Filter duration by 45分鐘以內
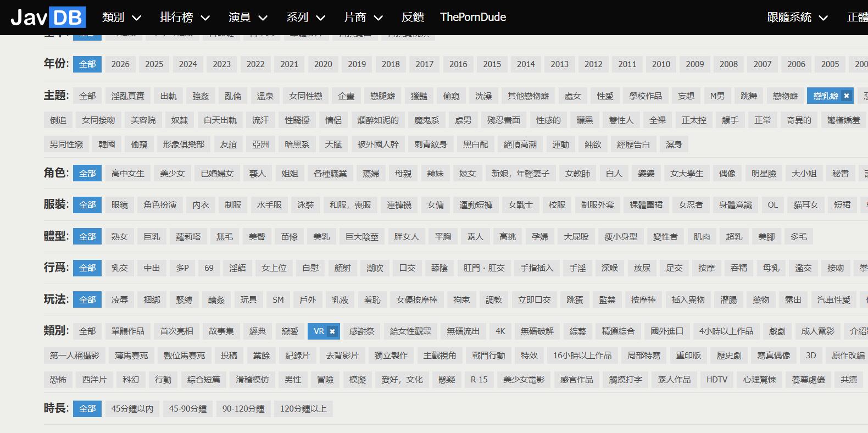 coord(132,409)
